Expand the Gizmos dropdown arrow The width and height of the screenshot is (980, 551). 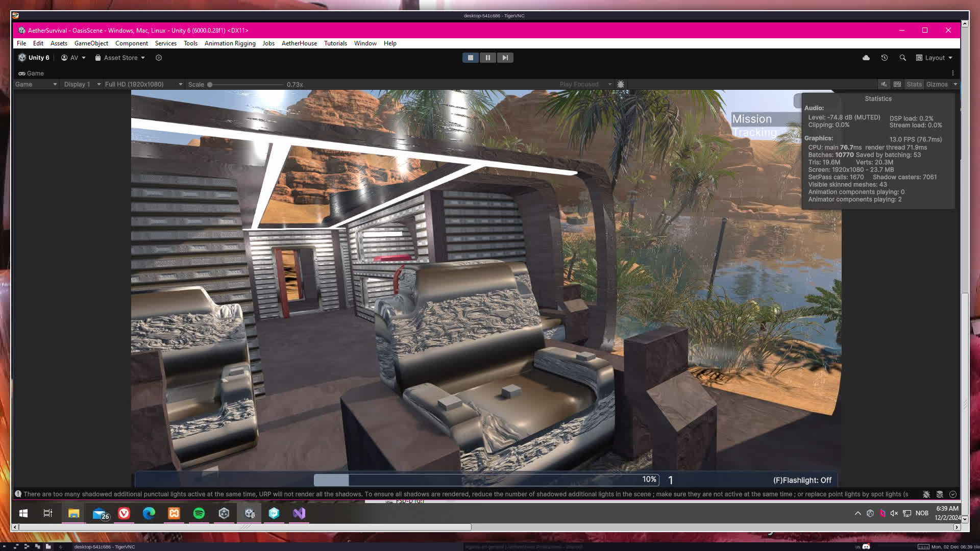(x=955, y=84)
